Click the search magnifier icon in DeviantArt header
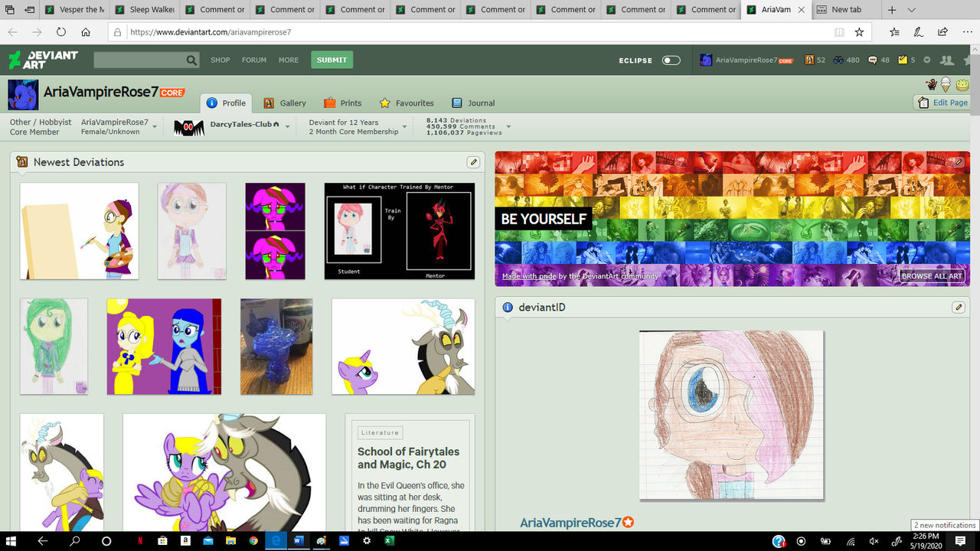The image size is (980, 551). 191,60
